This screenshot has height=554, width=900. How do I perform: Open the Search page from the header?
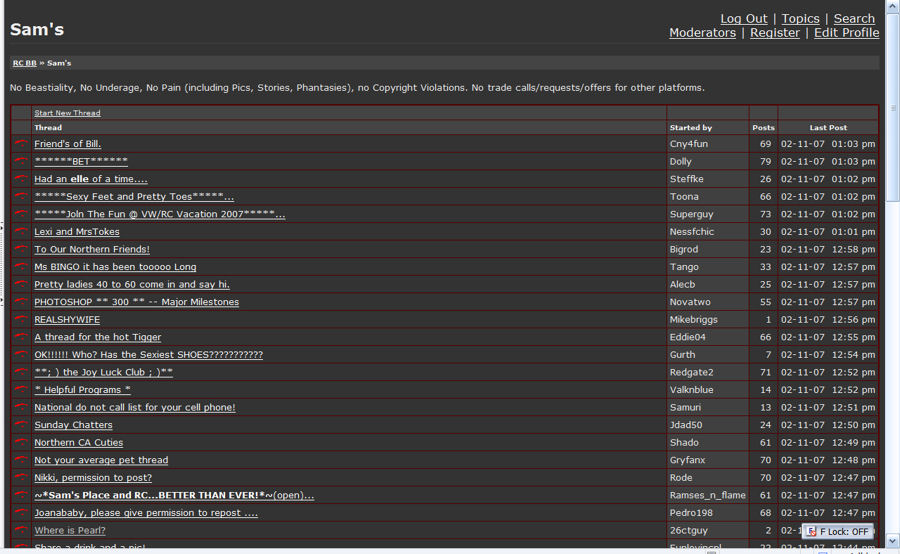pos(854,19)
